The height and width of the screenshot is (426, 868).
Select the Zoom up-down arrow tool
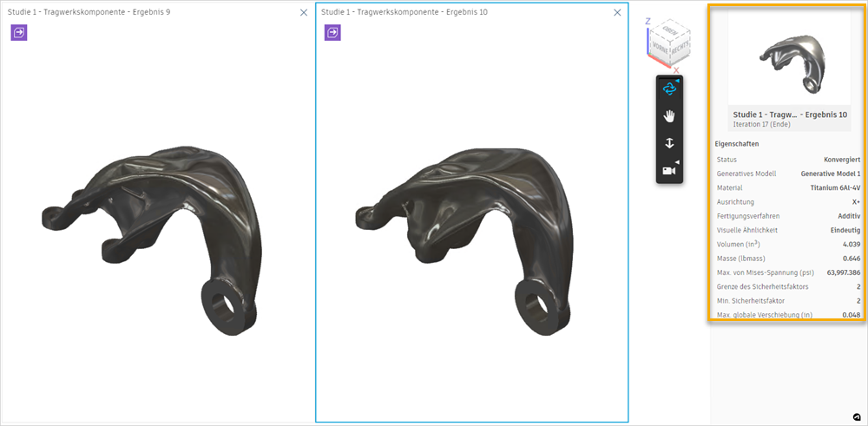coord(669,143)
